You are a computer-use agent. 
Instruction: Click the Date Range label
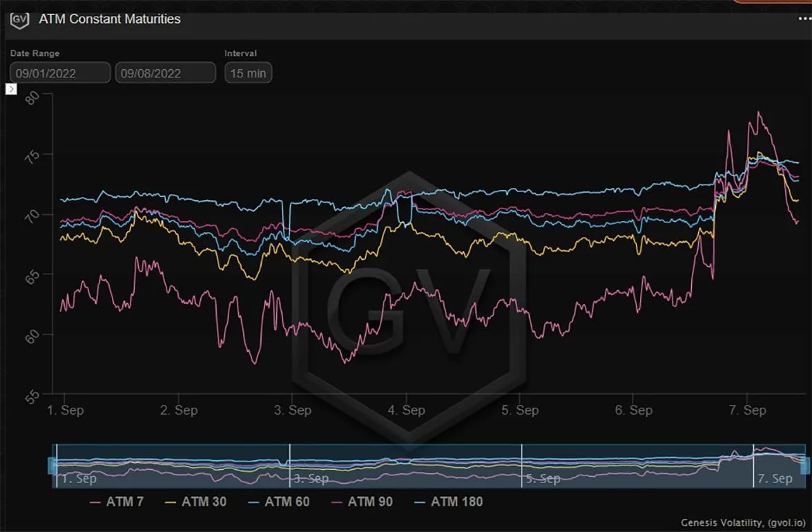[35, 53]
